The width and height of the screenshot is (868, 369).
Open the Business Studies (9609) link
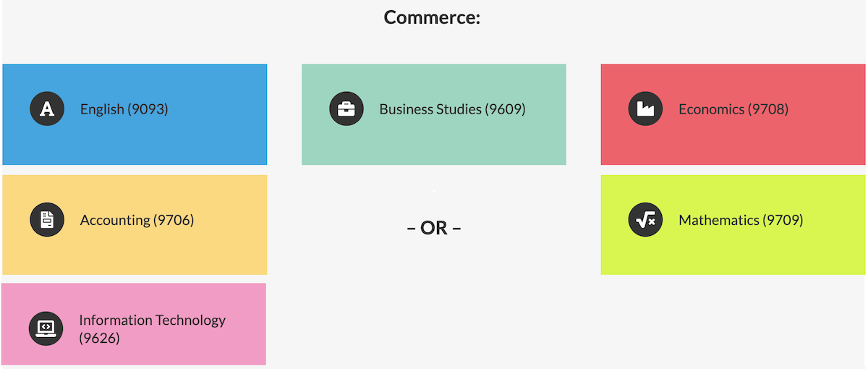452,109
